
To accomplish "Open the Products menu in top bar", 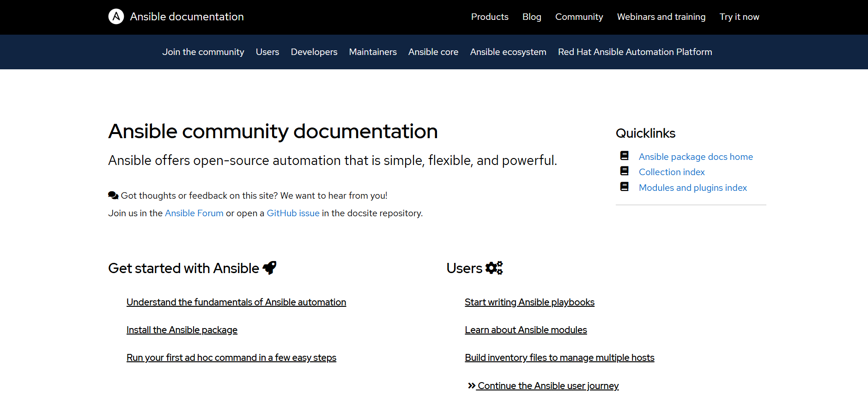I will click(x=490, y=17).
